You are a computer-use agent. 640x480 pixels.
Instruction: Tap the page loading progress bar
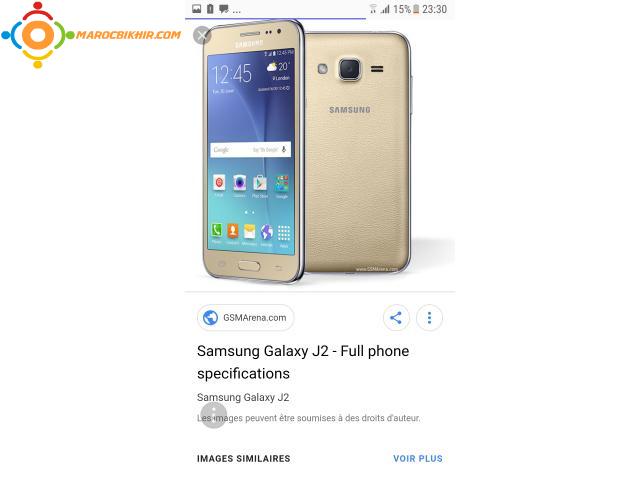click(276, 18)
